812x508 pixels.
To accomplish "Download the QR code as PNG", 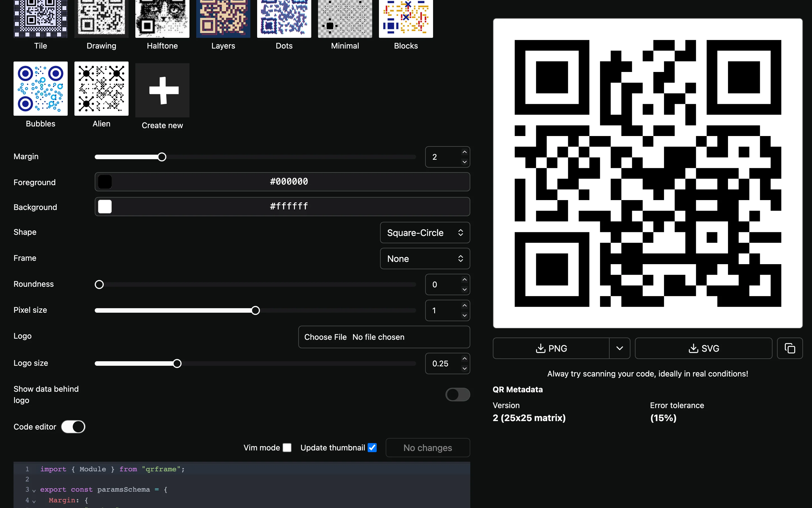I will pos(551,349).
